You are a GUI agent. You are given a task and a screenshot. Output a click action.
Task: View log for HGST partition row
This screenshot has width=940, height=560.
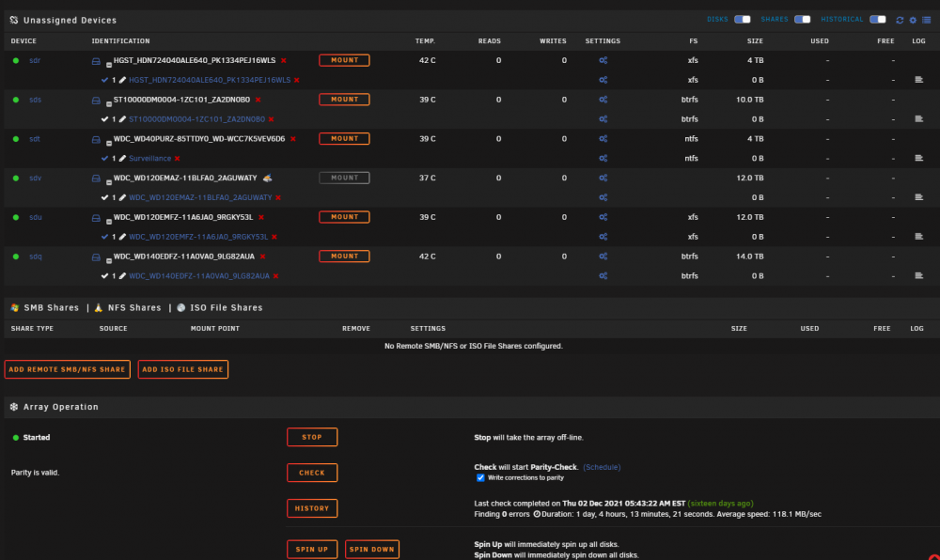click(918, 80)
